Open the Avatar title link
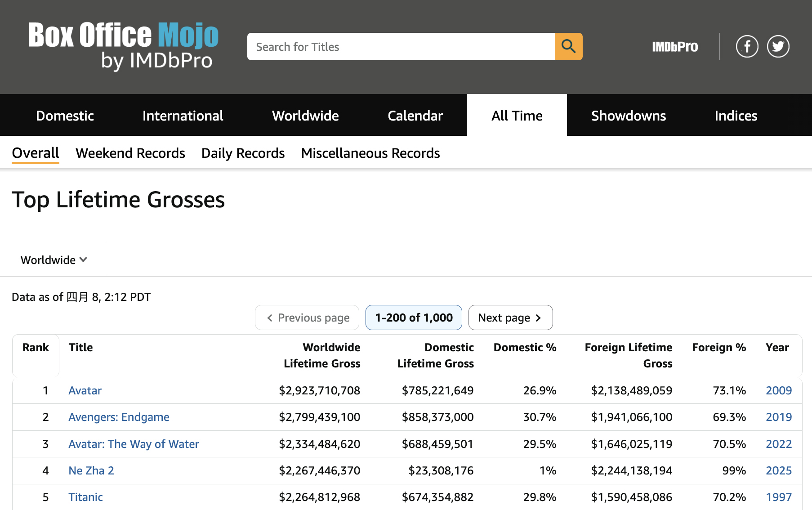 (x=85, y=390)
